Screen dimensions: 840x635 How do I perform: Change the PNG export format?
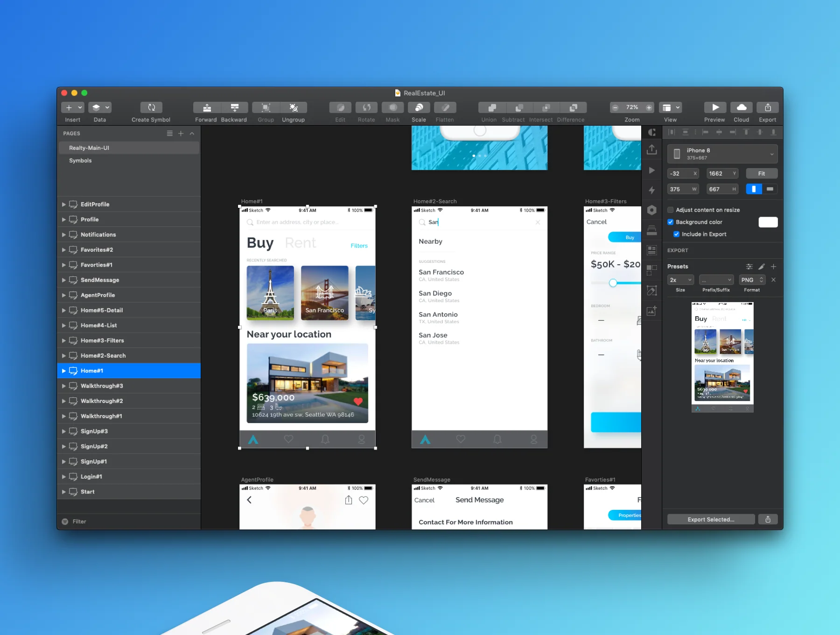752,280
